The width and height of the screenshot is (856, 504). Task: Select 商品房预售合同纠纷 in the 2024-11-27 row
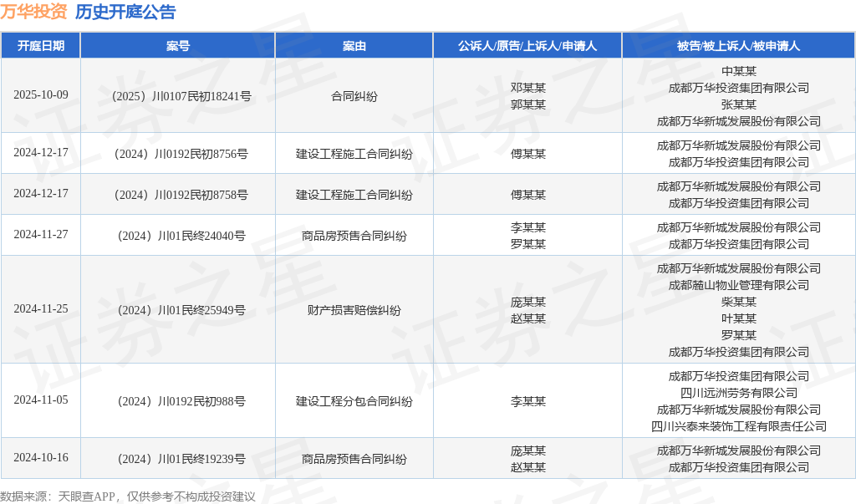pos(354,236)
